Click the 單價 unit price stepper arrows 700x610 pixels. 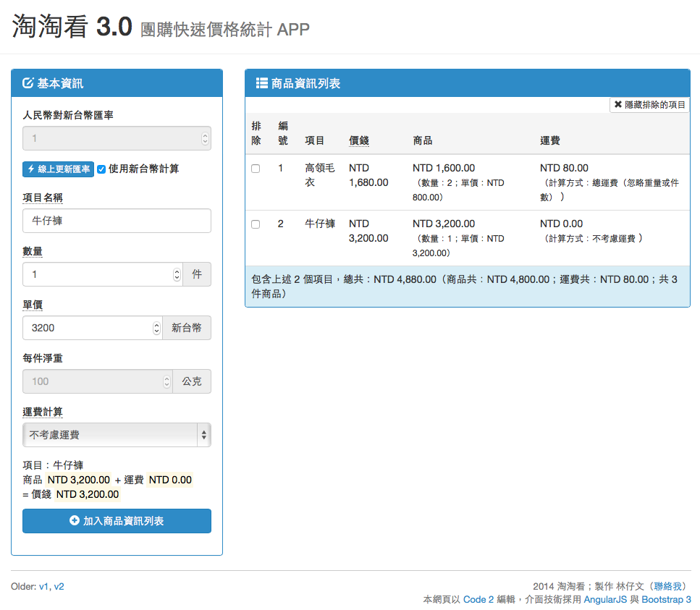156,328
